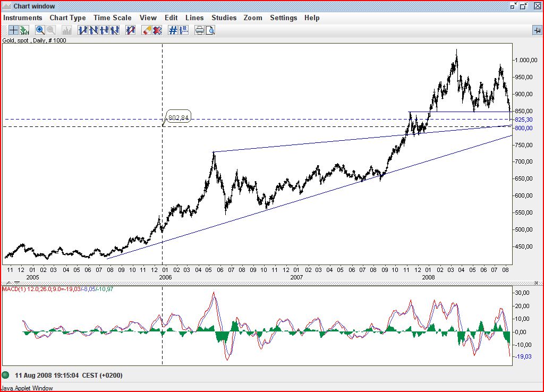Screen dimensions: 544x392
Task: Select the fourth line drawing tool
Action: click(x=115, y=30)
